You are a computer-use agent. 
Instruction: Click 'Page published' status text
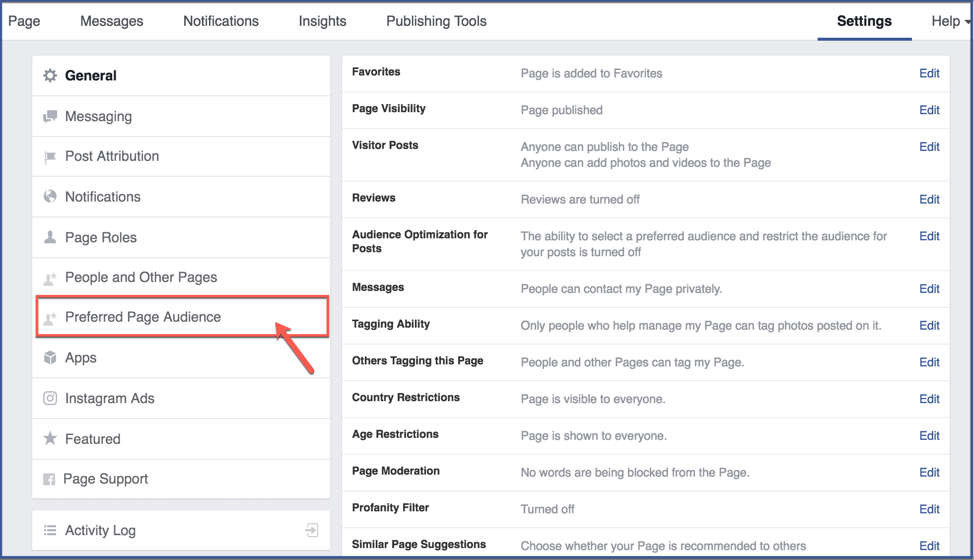click(561, 110)
